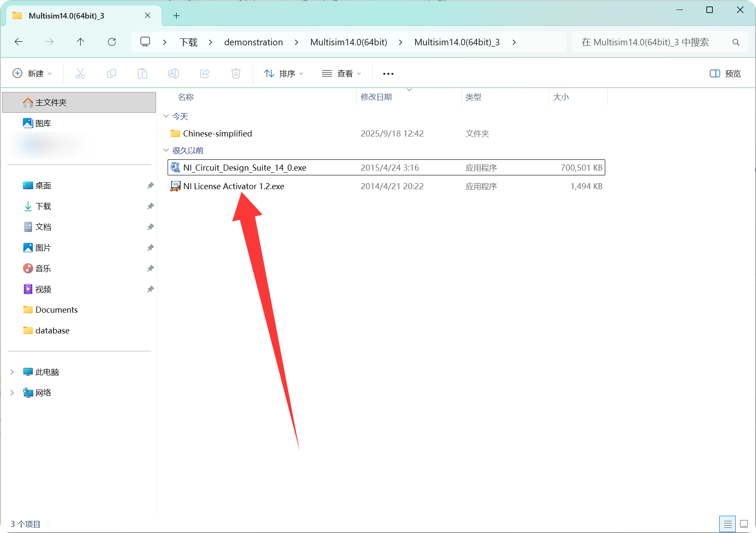Expand the Network tree node
The width and height of the screenshot is (756, 533).
pos(12,393)
